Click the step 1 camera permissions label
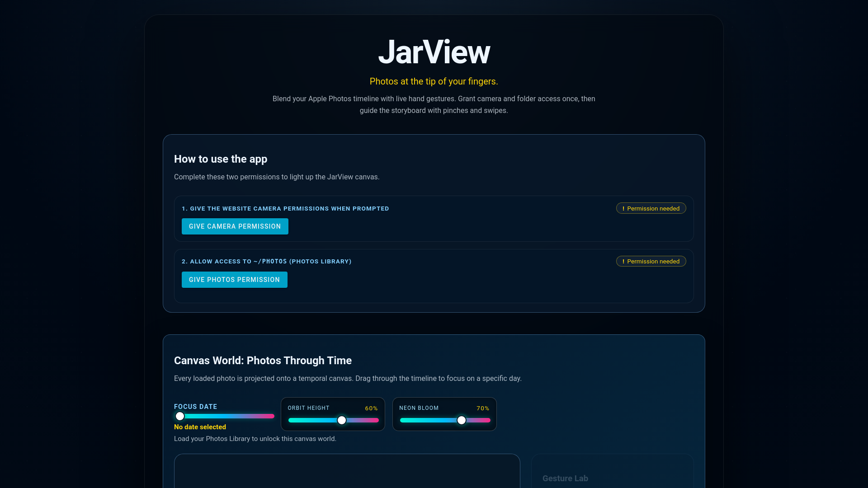Image resolution: width=868 pixels, height=488 pixels. [x=285, y=208]
